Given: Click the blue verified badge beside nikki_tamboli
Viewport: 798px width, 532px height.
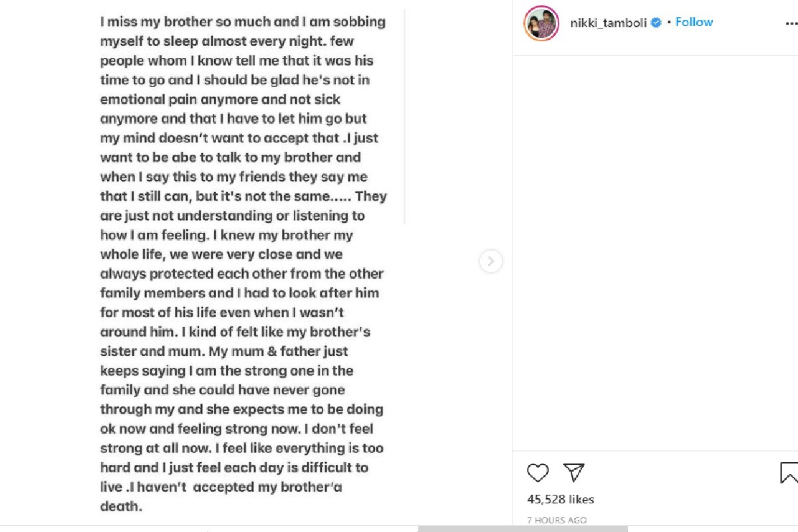Looking at the screenshot, I should click(656, 23).
